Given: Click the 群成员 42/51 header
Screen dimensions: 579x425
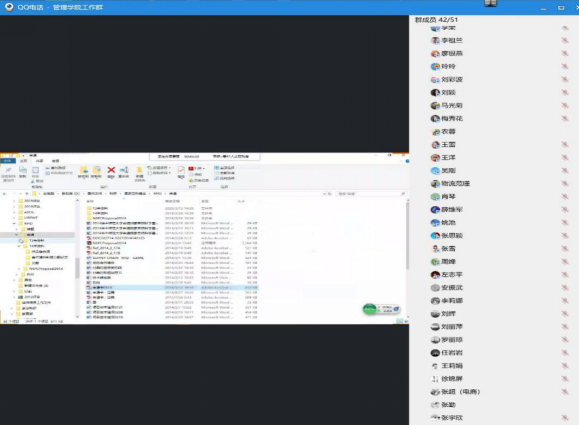Looking at the screenshot, I should 436,20.
